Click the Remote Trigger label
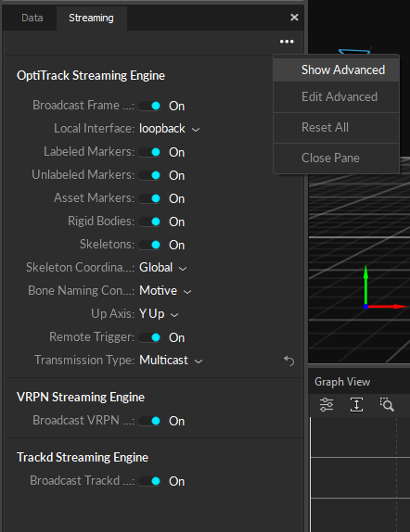410x532 pixels. point(92,337)
